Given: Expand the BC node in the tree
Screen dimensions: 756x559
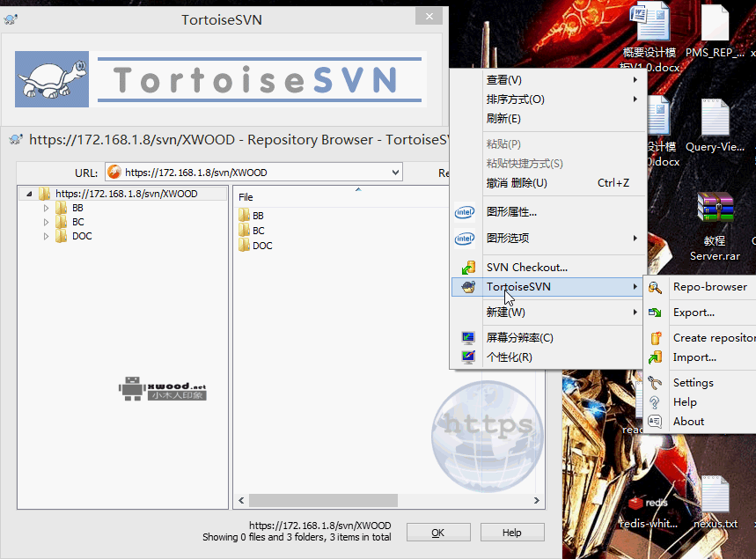Looking at the screenshot, I should 47,222.
